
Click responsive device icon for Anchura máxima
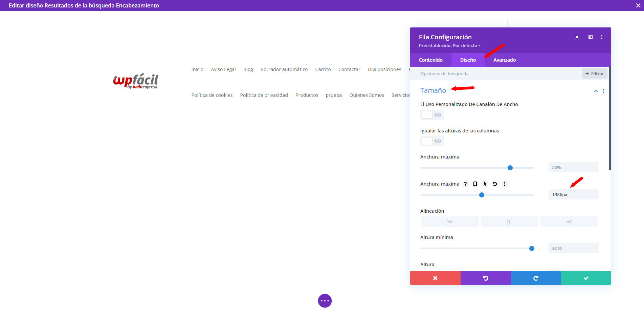475,184
